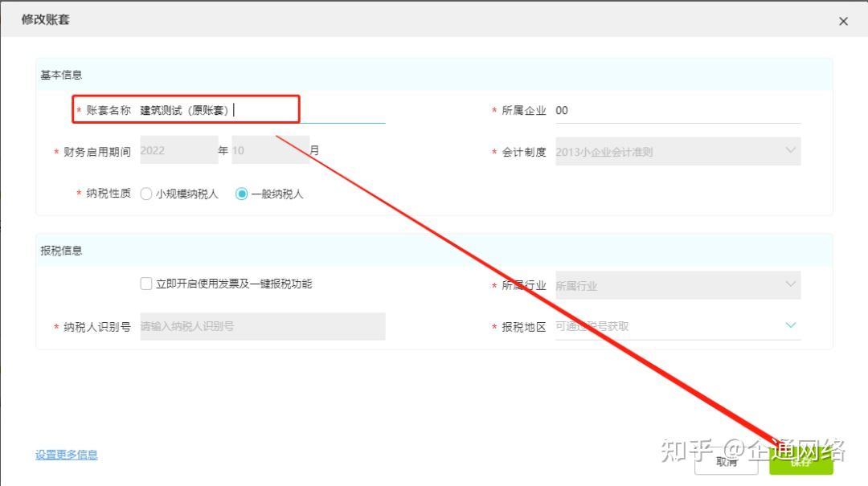
Task: Click the 财务启用期间 year field 2022
Action: tap(178, 150)
